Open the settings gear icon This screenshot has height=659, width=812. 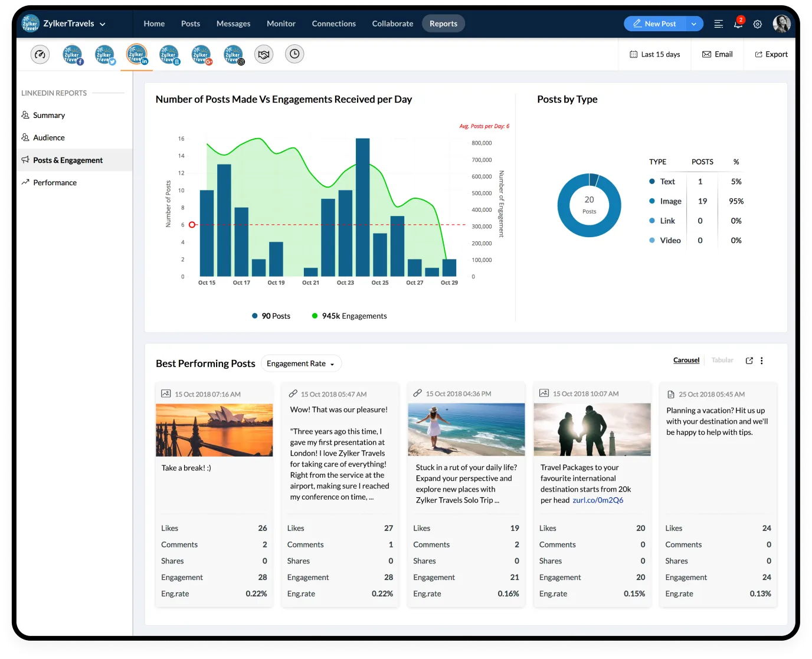click(x=758, y=24)
